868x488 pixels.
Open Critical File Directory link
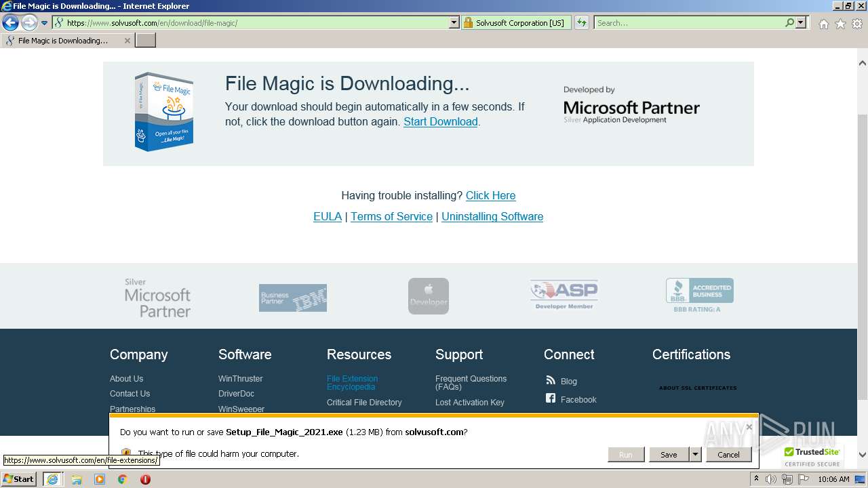[364, 403]
